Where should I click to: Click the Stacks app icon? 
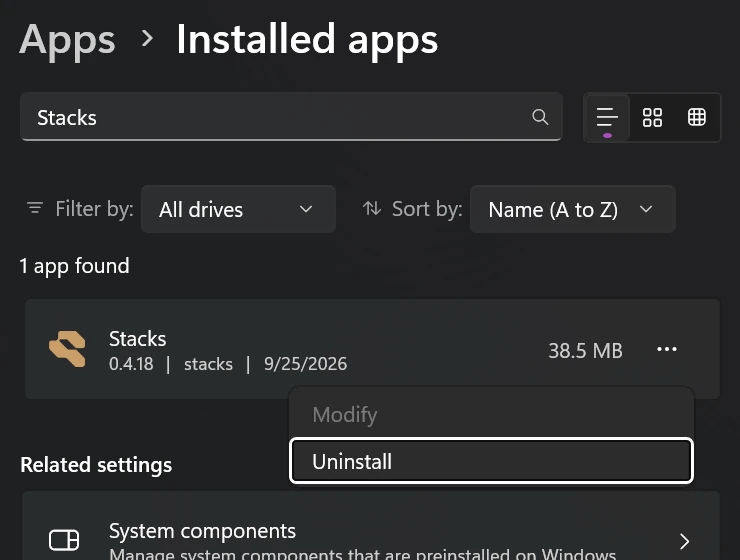click(x=67, y=349)
